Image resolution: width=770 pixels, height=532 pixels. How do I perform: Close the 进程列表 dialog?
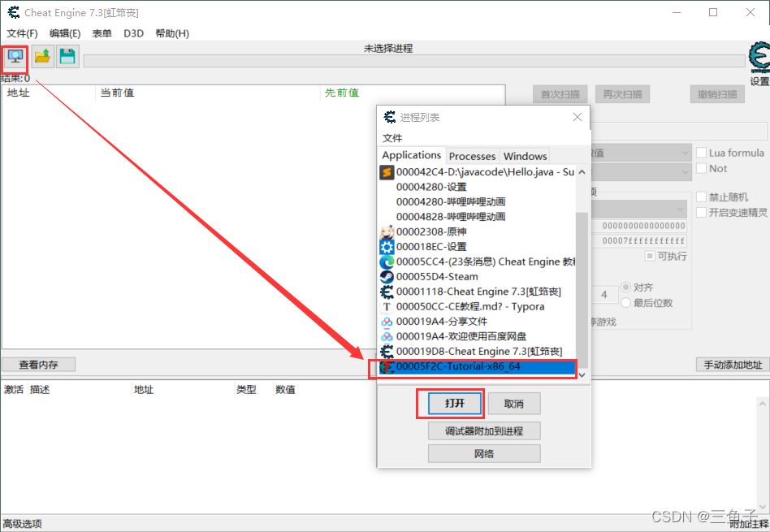tap(577, 117)
